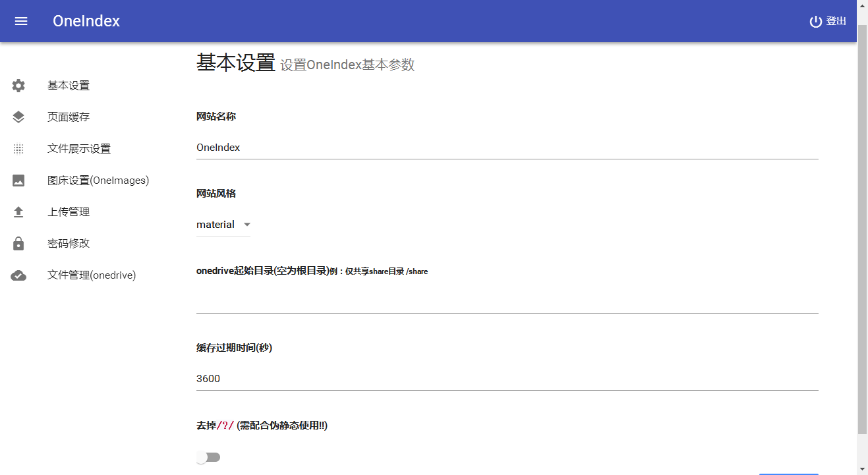Viewport: 868px width, 475px height.
Task: Click the 去掉/?/ (需配合伪静态使用!!) label
Action: [262, 426]
